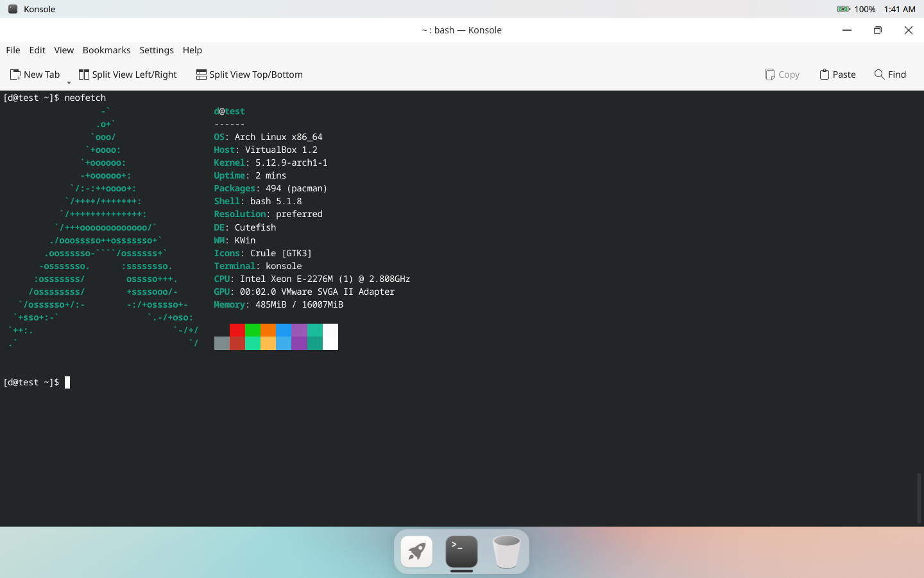Open the File menu
The width and height of the screenshot is (924, 578).
pos(13,50)
